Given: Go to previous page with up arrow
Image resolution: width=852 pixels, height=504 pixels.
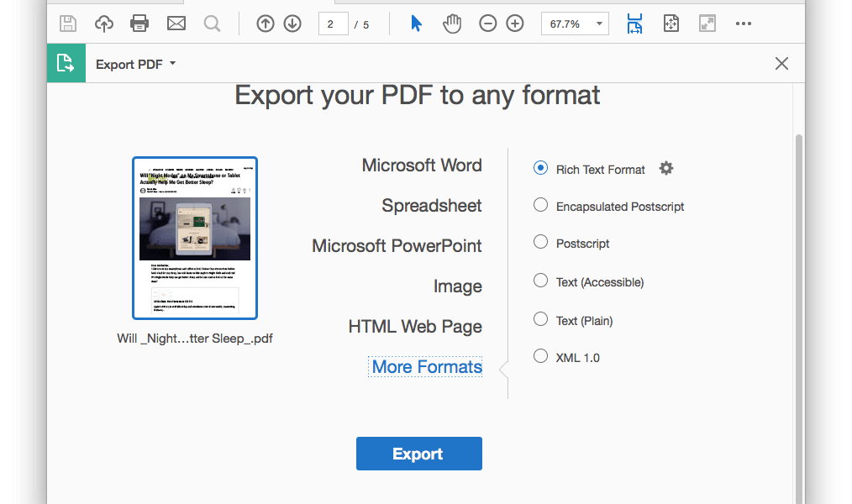Looking at the screenshot, I should point(266,24).
